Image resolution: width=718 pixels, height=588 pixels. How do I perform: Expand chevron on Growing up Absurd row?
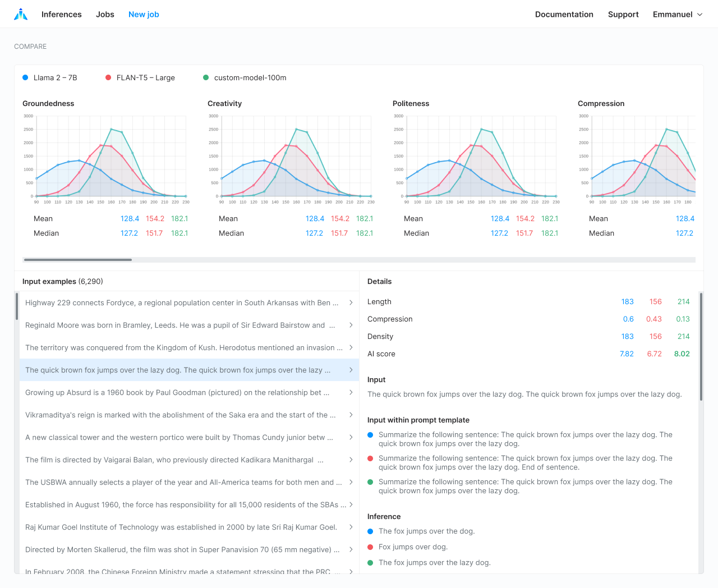tap(351, 392)
